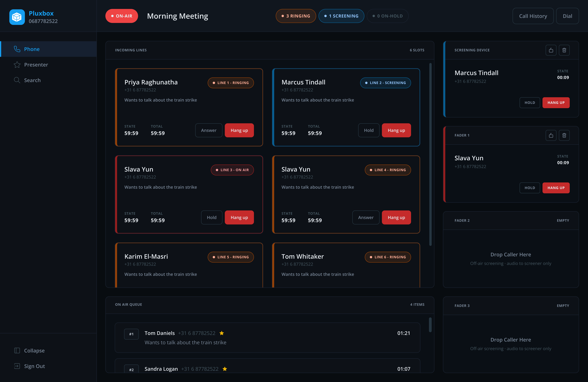The width and height of the screenshot is (588, 382).
Task: Hang up Marcus Tindall on Line 2
Action: click(x=396, y=131)
